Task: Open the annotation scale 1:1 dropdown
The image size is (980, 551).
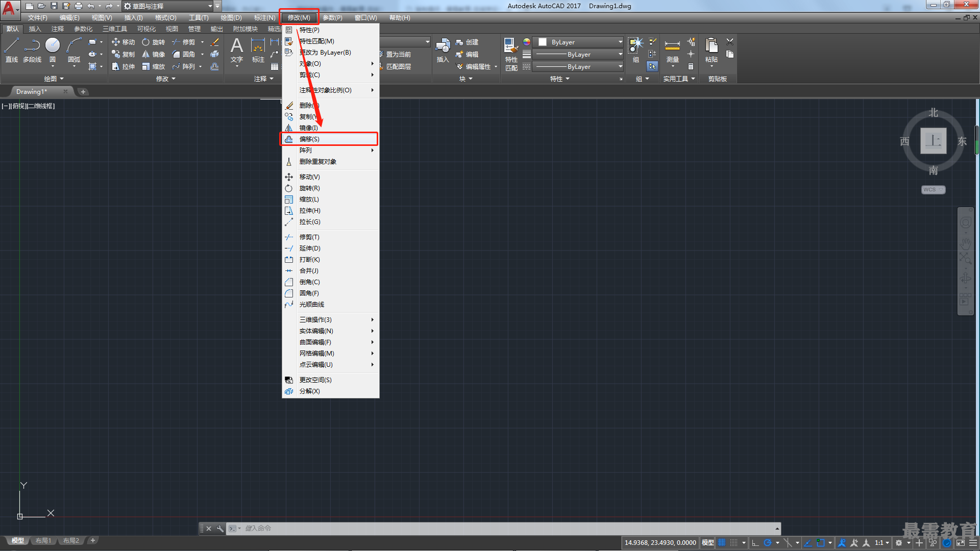Action: [881, 543]
